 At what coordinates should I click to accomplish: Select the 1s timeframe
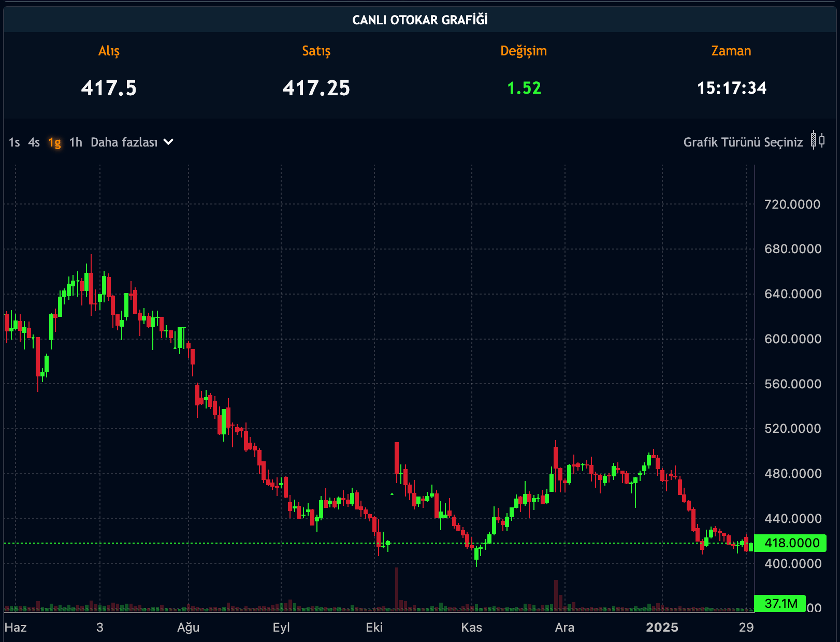coord(15,142)
